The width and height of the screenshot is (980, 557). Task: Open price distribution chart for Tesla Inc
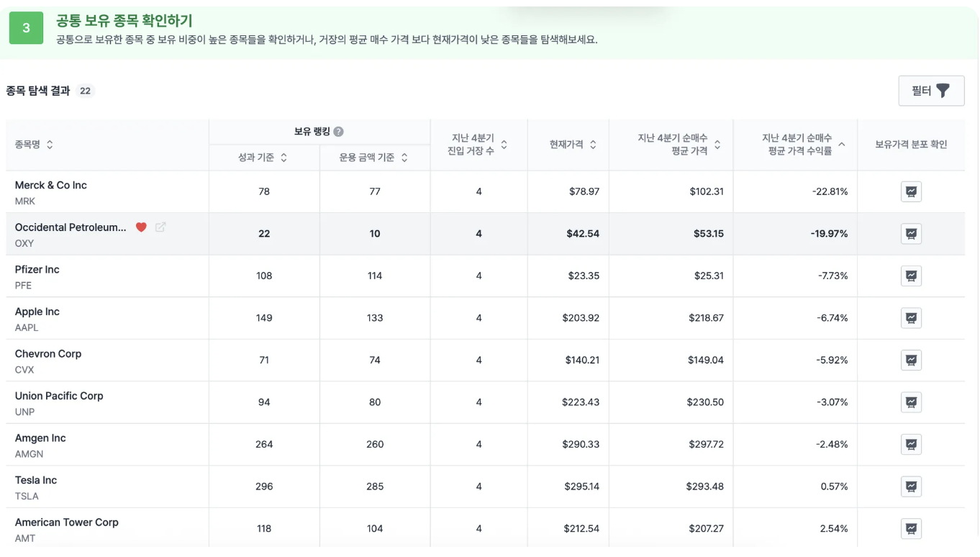(911, 486)
